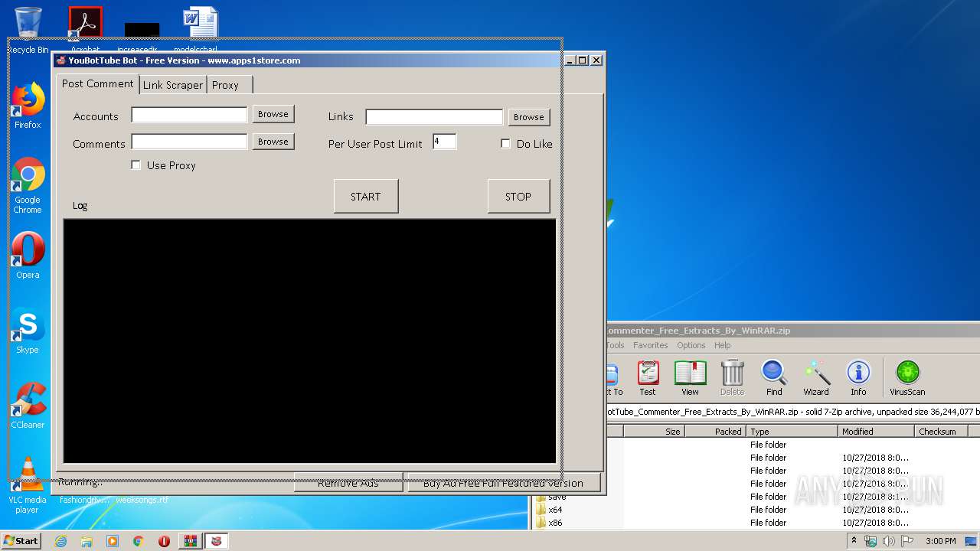
Task: Open the Find tool in WinRAR
Action: (774, 378)
